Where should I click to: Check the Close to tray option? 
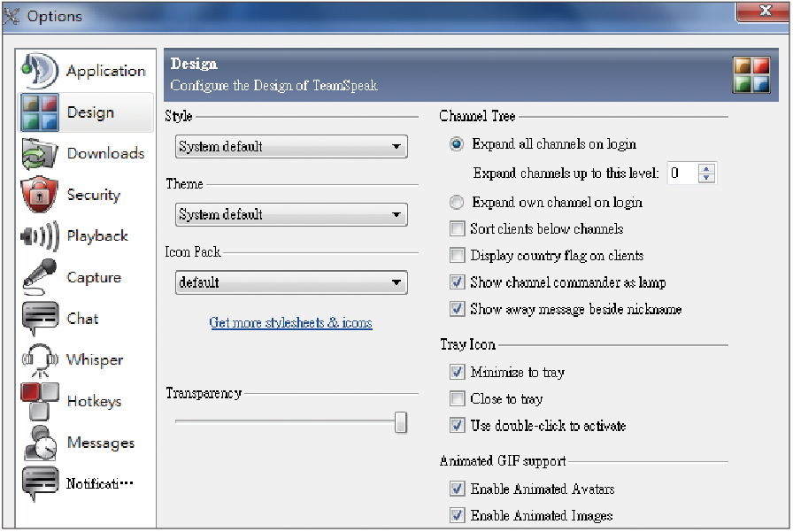[457, 399]
